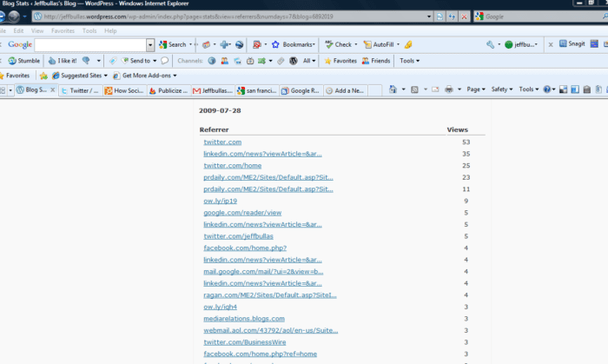Click the StumbleUpon Friends button
This screenshot has height=364, width=608.
376,61
